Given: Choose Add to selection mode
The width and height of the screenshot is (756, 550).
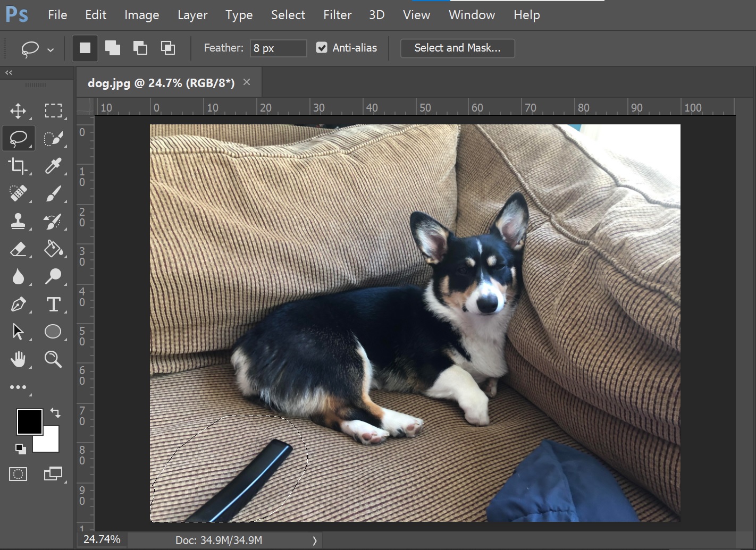Looking at the screenshot, I should tap(112, 48).
